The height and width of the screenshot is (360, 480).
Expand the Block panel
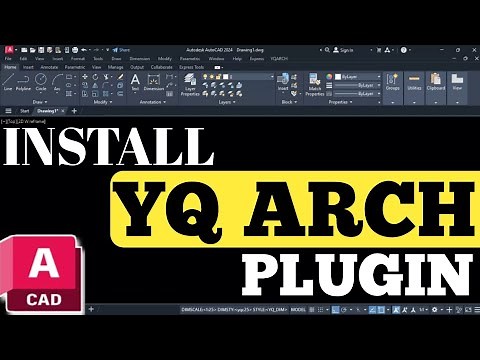pyautogui.click(x=289, y=102)
